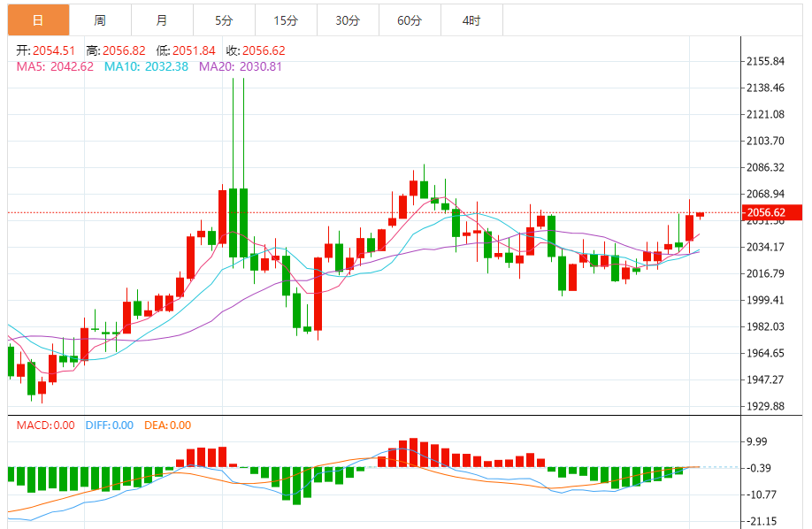Screen dimensions: 812x529
Task: Switch to the 周 weekly tab
Action: tap(100, 20)
